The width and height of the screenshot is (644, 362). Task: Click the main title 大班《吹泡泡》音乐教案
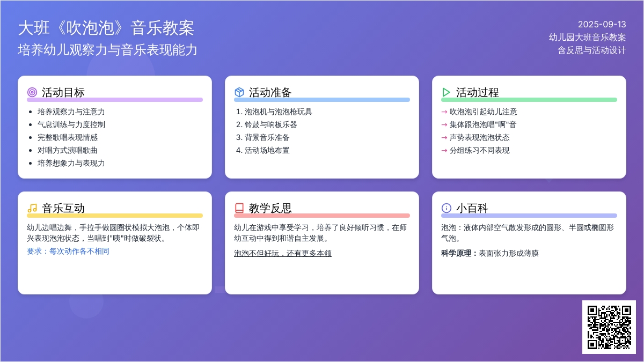point(106,28)
